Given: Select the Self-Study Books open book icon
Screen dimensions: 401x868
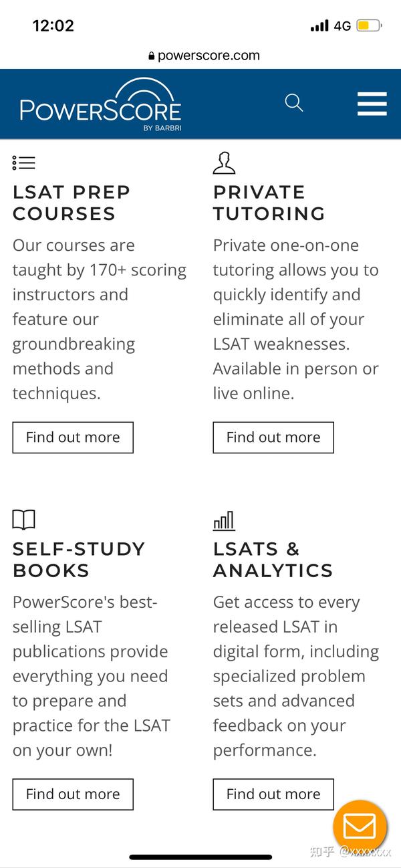Looking at the screenshot, I should [24, 520].
